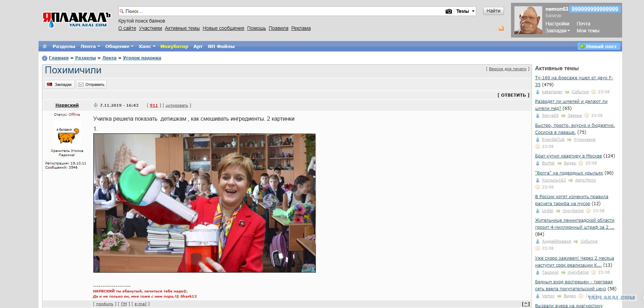
Task: Open the author name Нарвский
Action: [x=67, y=105]
